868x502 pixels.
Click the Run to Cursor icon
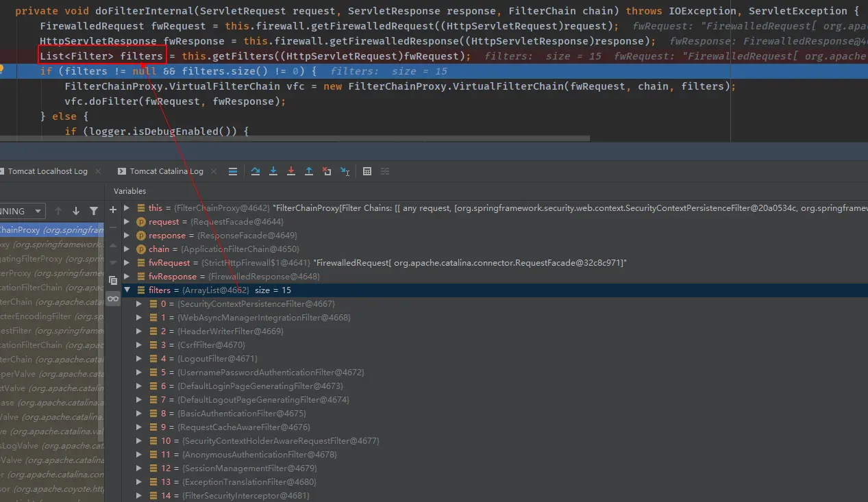[344, 171]
